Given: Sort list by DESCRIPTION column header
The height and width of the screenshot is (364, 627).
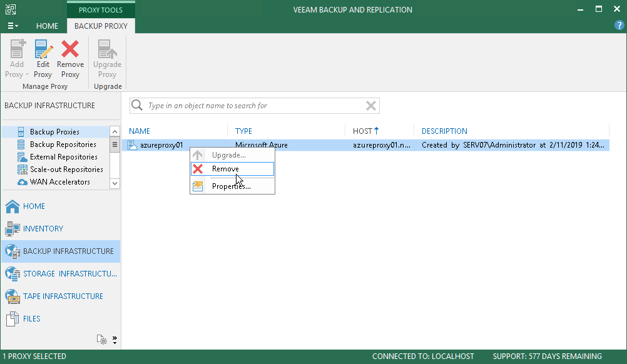Looking at the screenshot, I should (444, 131).
